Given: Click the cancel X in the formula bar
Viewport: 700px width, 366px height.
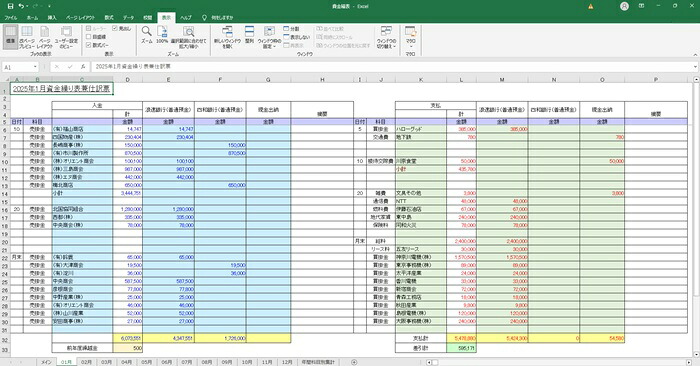Looking at the screenshot, I should 57,67.
